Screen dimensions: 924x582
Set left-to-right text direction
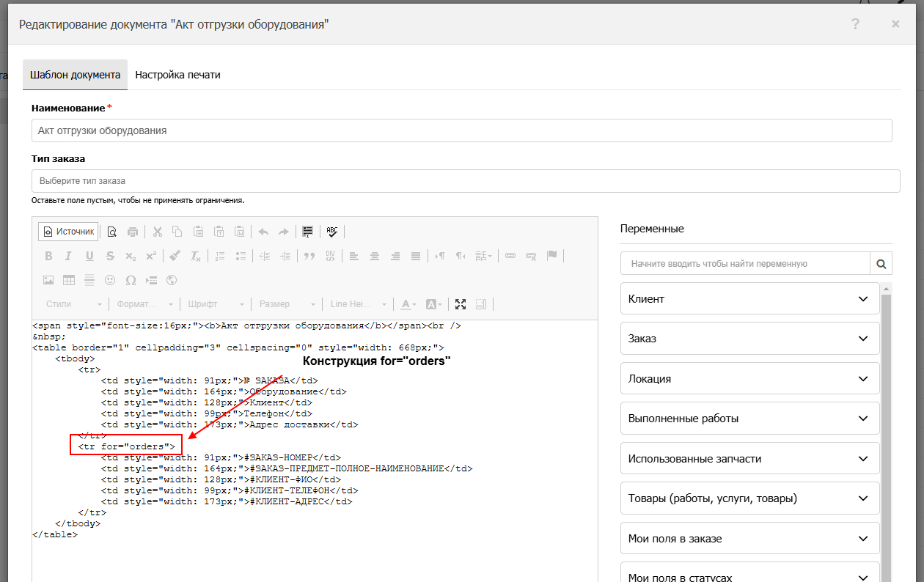pos(440,256)
